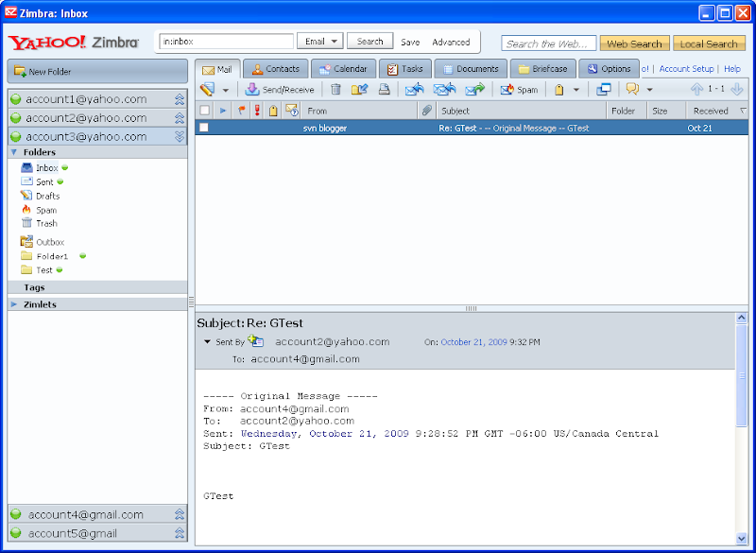Screen dimensions: 756x553
Task: Open the Tag dropdown arrow
Action: pyautogui.click(x=576, y=90)
